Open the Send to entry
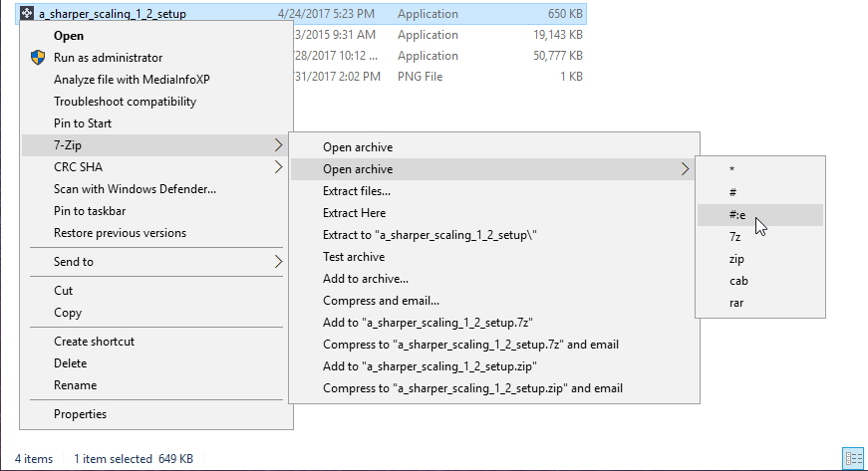 tap(155, 262)
